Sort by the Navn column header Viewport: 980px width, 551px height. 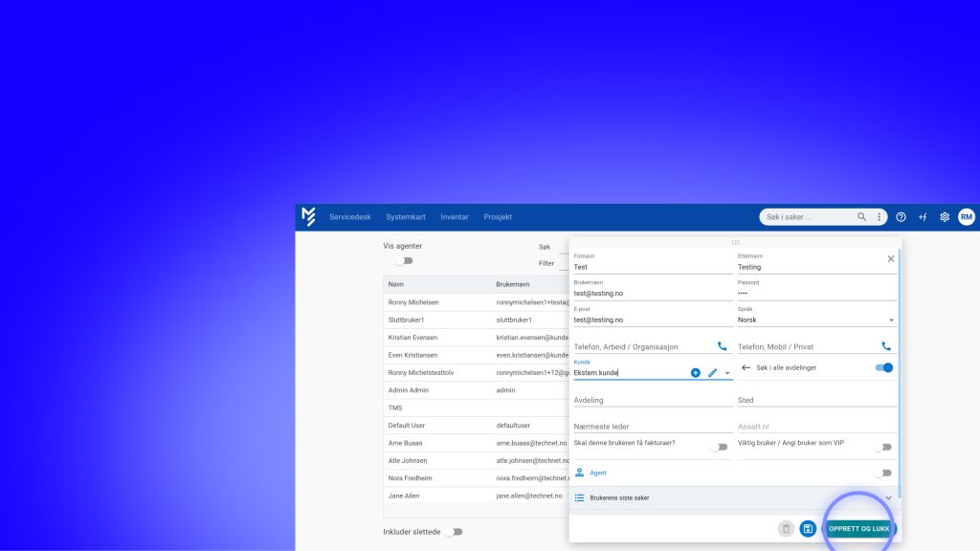[x=395, y=284]
